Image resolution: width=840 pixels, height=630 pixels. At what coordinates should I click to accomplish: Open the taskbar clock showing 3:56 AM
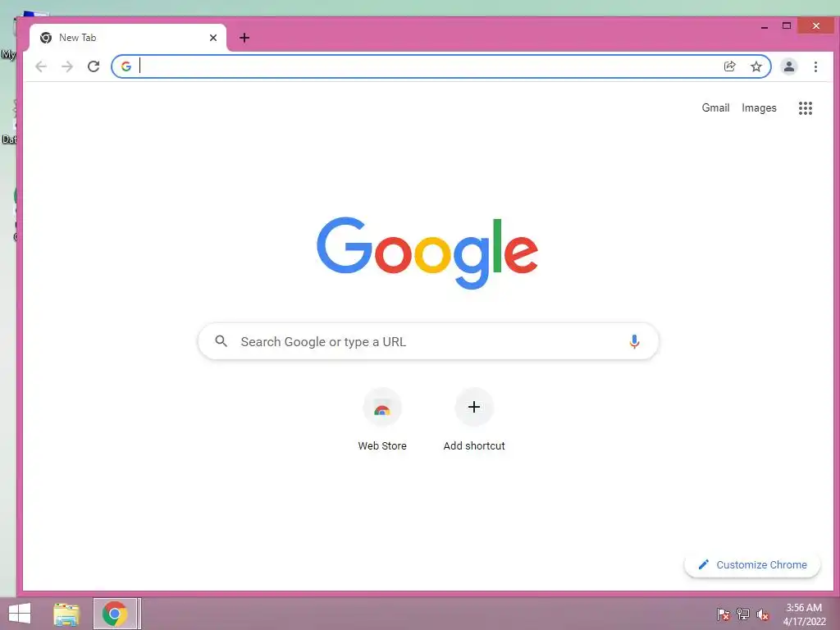pos(804,614)
